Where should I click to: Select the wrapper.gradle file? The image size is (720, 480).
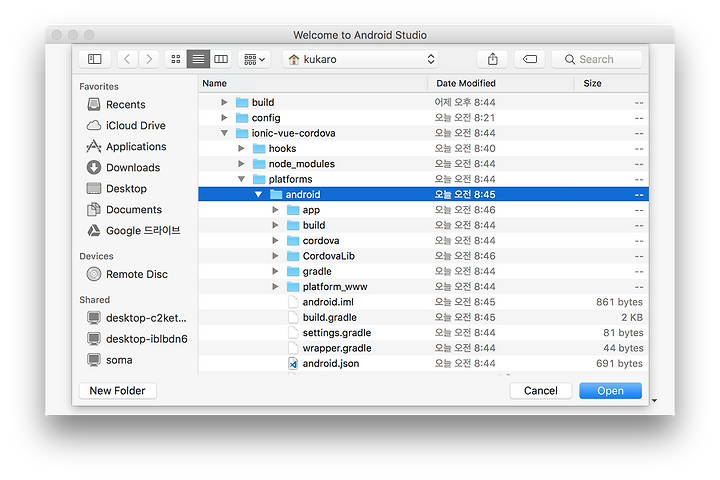(x=423, y=348)
